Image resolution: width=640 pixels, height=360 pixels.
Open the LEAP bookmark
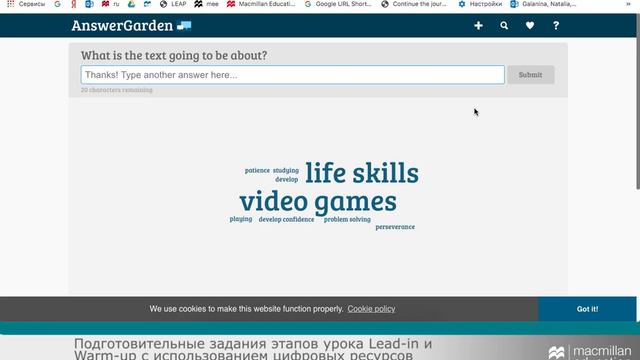coord(173,4)
